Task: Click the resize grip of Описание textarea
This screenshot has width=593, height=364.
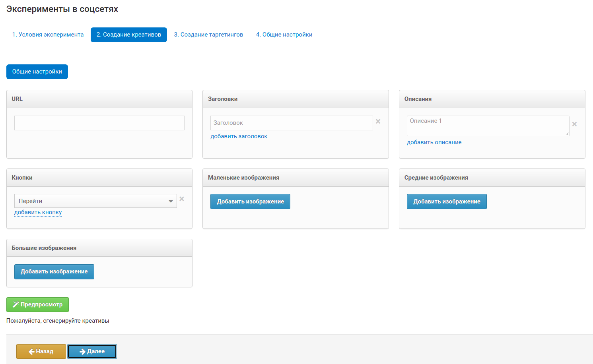Action: pyautogui.click(x=567, y=134)
